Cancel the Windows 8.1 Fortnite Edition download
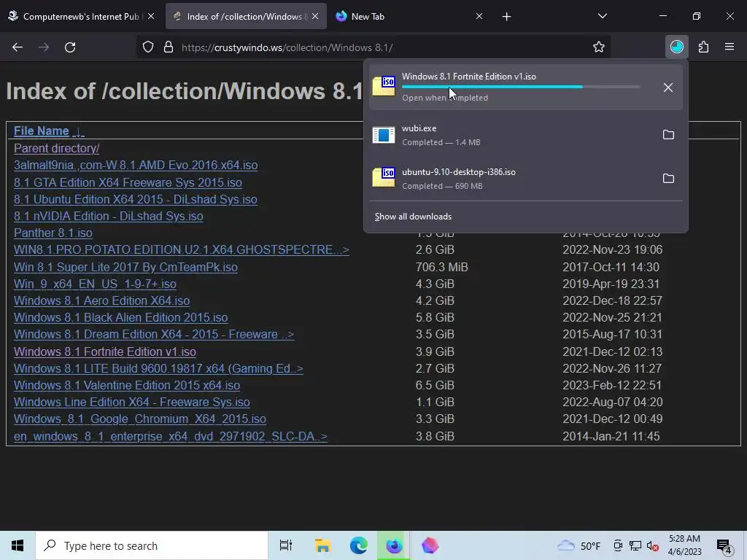 (668, 87)
